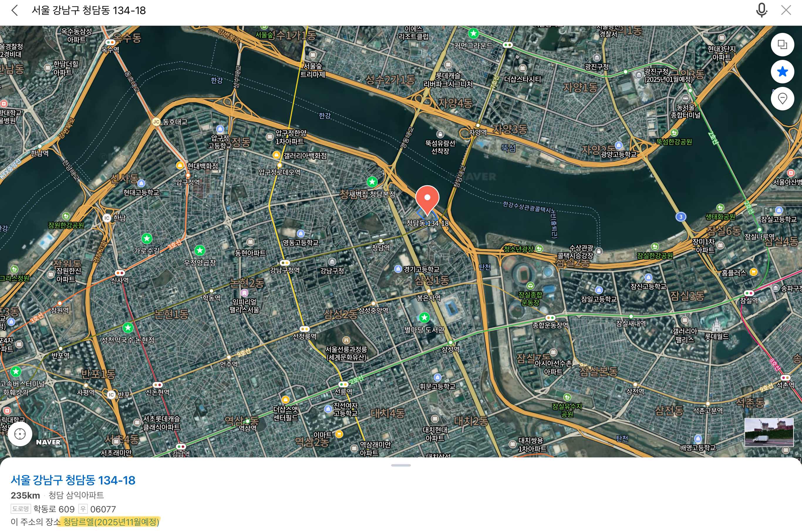Select 압구정 고등학교 school icon
The width and height of the screenshot is (802, 532).
[x=220, y=129]
